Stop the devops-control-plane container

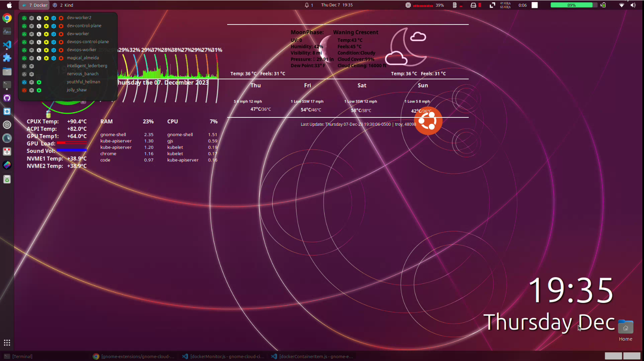61,42
